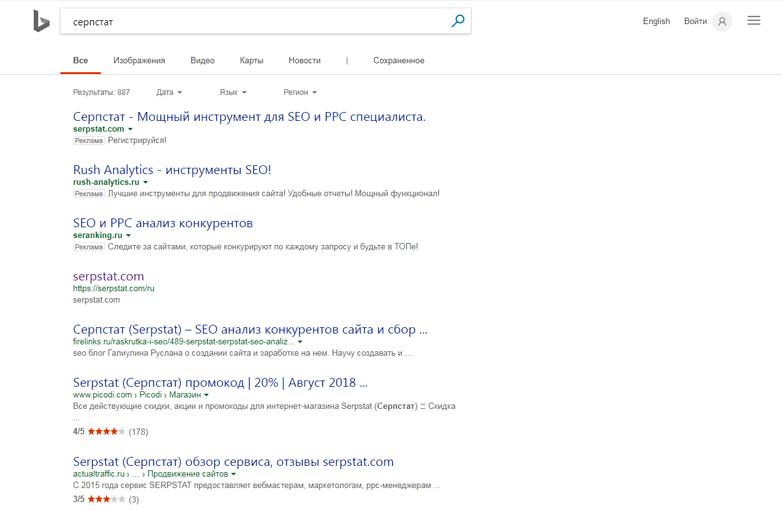Click the Реклама label under Rush Analytics

[x=89, y=194]
